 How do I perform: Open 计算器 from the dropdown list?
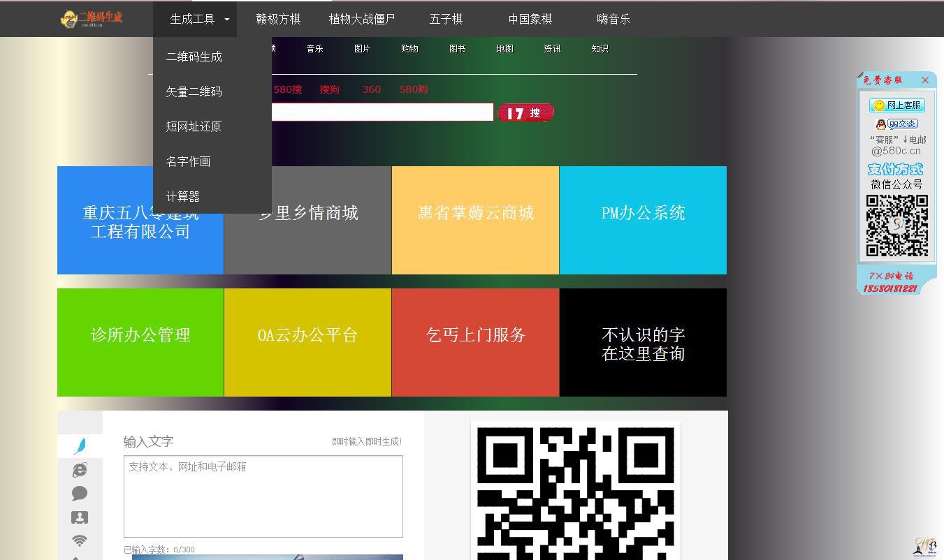(x=183, y=197)
